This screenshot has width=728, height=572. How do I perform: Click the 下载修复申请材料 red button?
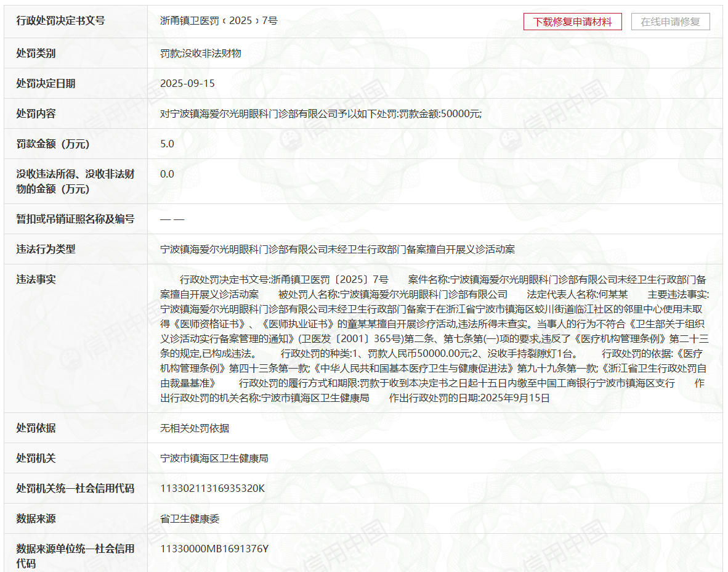click(572, 21)
